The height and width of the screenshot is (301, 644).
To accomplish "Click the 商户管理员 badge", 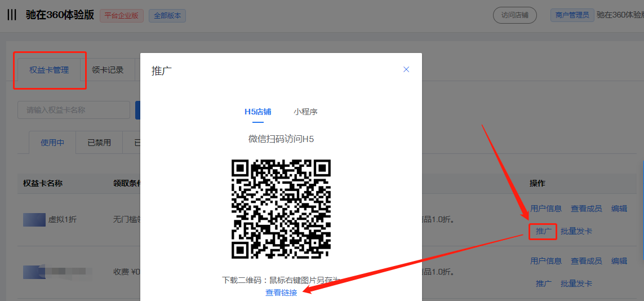I will pyautogui.click(x=572, y=15).
